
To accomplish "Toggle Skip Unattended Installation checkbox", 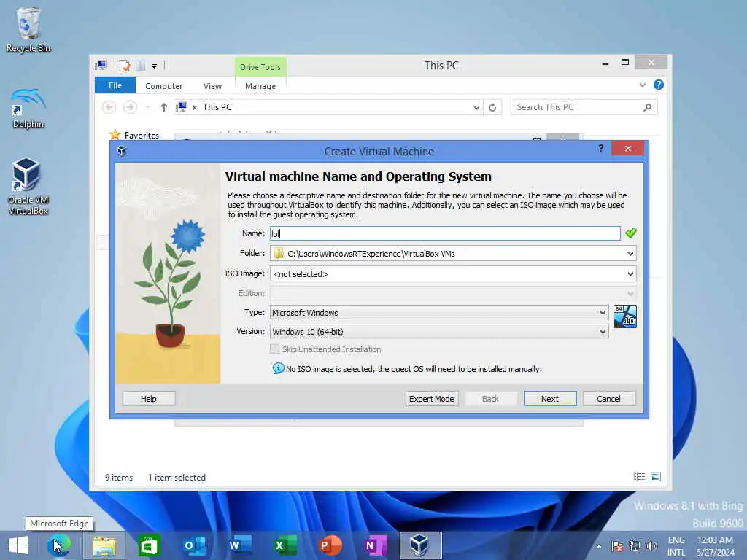I will (275, 349).
